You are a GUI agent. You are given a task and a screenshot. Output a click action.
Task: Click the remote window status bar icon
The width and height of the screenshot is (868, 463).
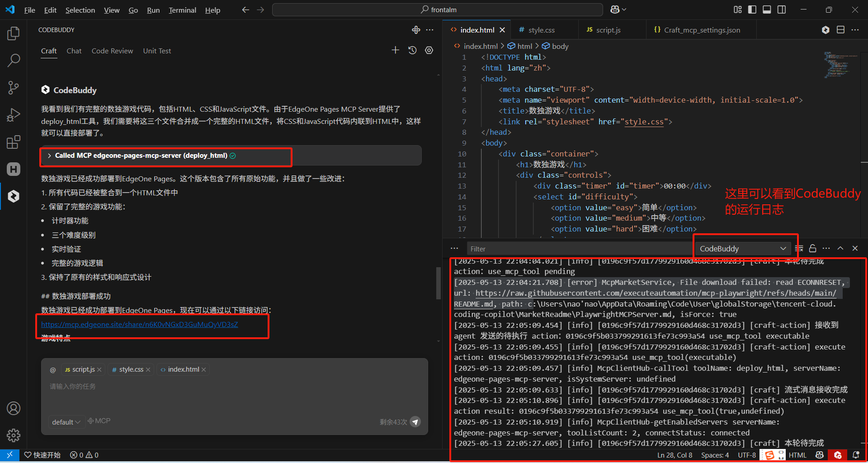9,455
